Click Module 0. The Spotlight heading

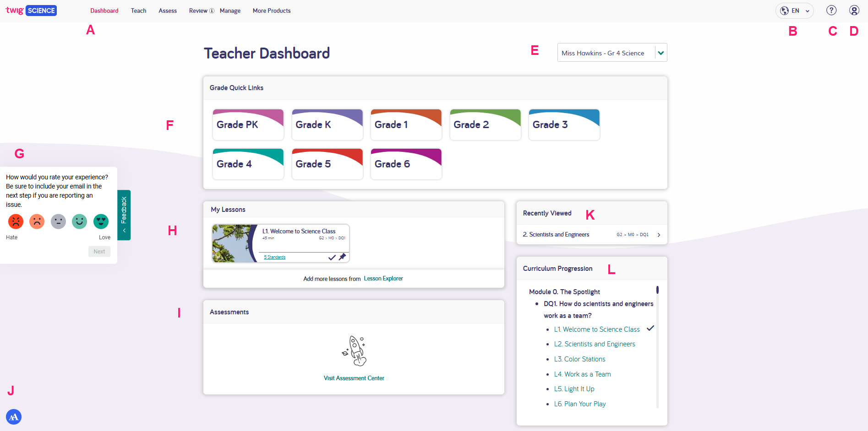(564, 292)
